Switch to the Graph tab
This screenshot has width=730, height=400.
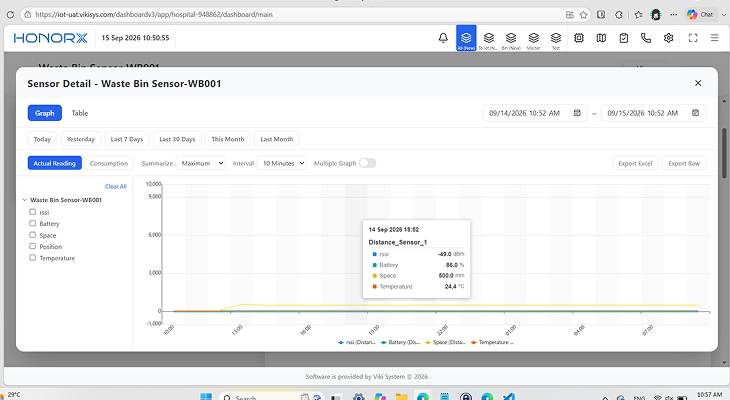click(45, 113)
